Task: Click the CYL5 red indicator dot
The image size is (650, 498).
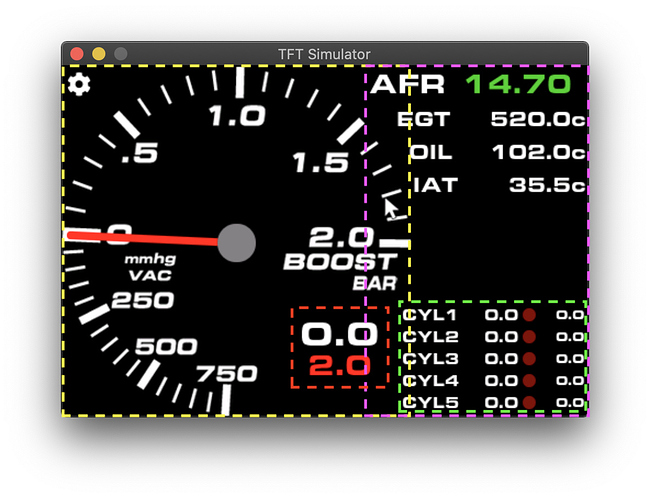Action: point(529,402)
